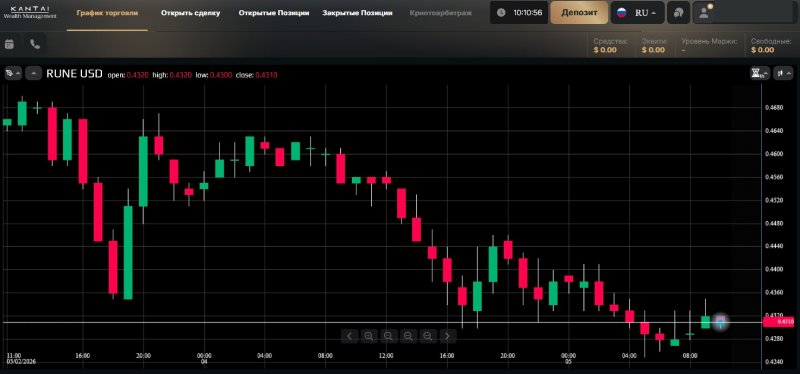Click the Депозит button
The height and width of the screenshot is (374, 800).
tap(579, 13)
